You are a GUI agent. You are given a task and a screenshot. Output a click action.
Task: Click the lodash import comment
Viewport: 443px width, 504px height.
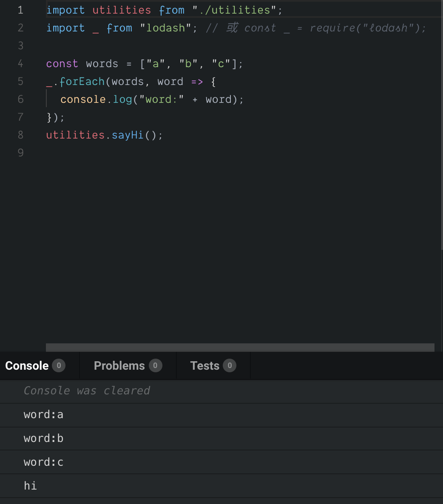315,28
